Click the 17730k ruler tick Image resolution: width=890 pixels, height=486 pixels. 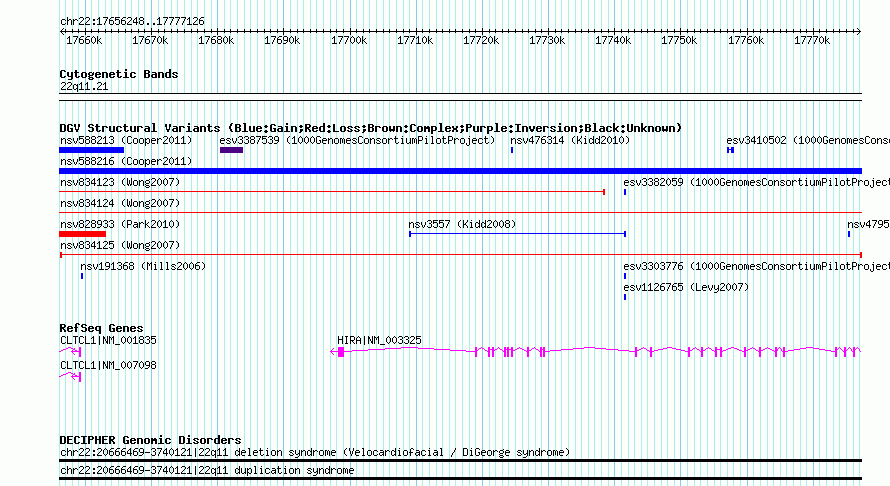[547, 40]
